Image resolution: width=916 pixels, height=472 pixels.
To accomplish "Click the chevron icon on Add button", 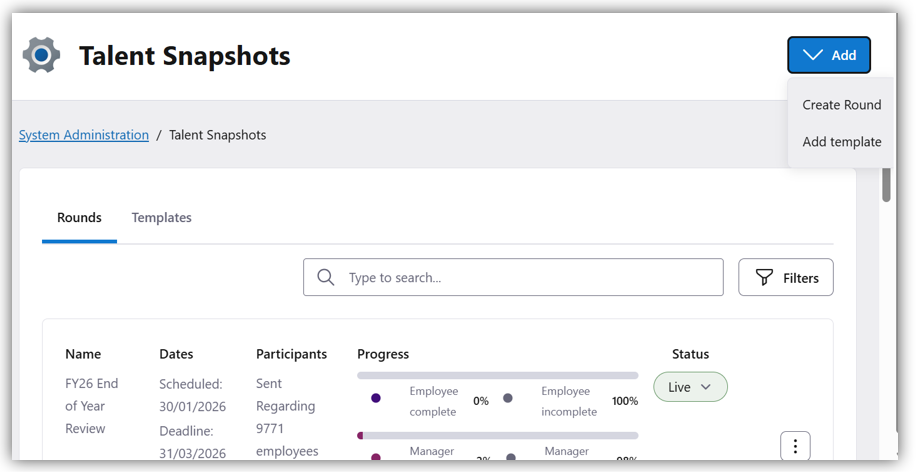I will 813,55.
